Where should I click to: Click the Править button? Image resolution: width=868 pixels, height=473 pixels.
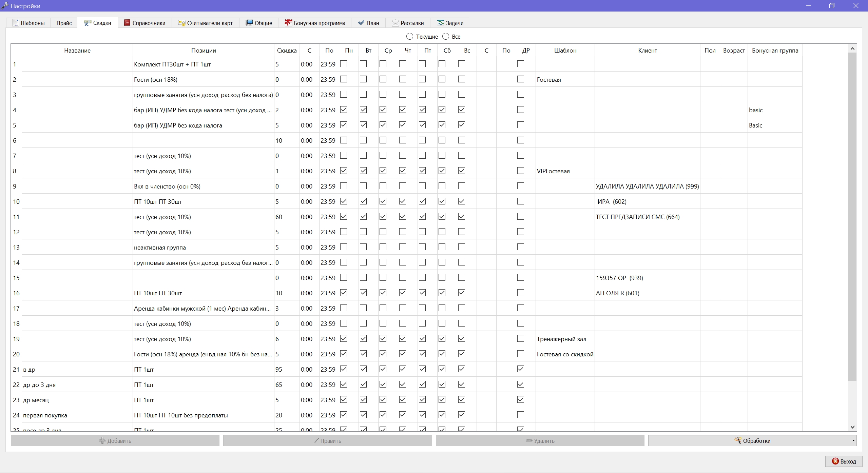click(327, 440)
